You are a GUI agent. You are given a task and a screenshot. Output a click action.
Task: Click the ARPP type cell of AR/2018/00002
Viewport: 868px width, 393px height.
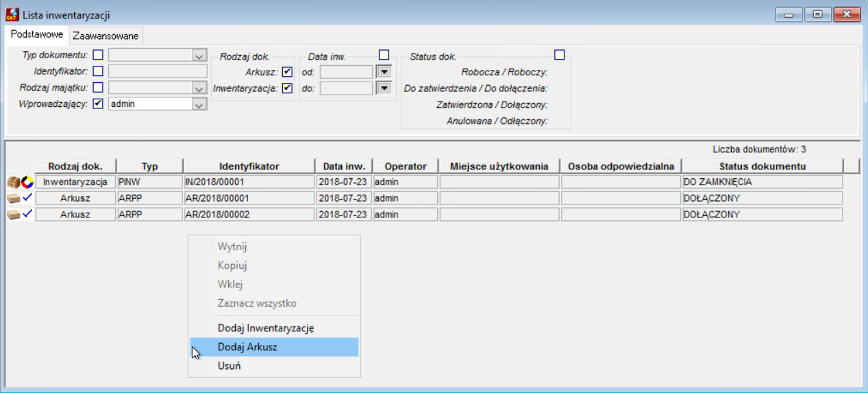pyautogui.click(x=150, y=214)
